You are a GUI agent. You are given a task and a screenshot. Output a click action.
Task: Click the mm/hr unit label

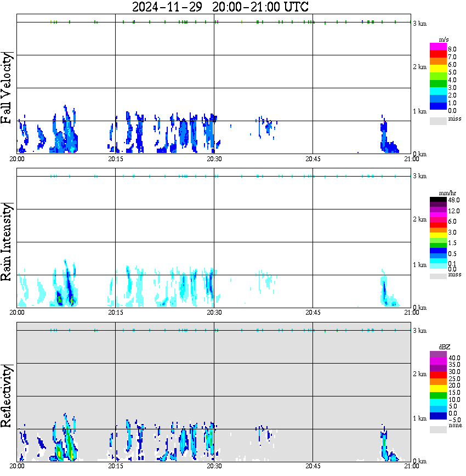[447, 193]
